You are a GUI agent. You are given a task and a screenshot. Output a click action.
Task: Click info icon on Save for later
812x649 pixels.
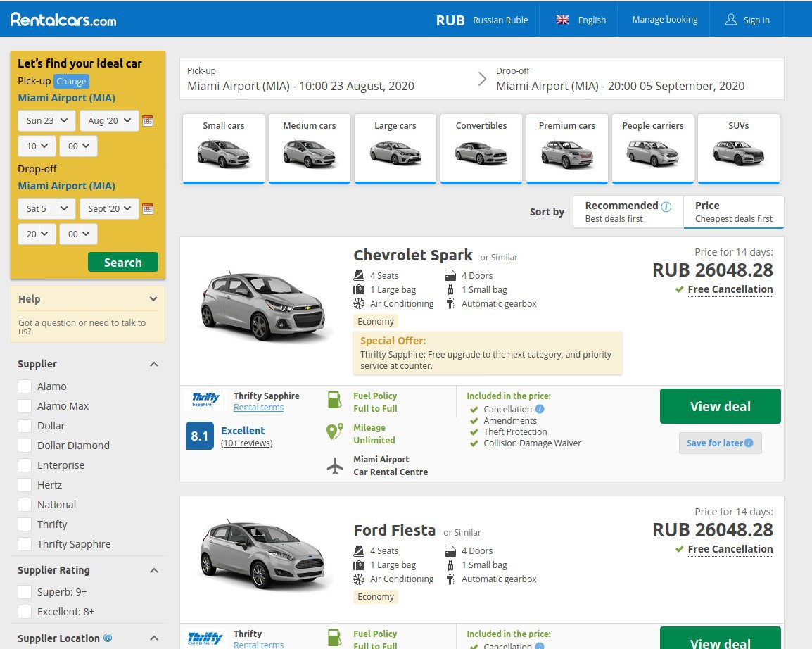click(x=748, y=443)
